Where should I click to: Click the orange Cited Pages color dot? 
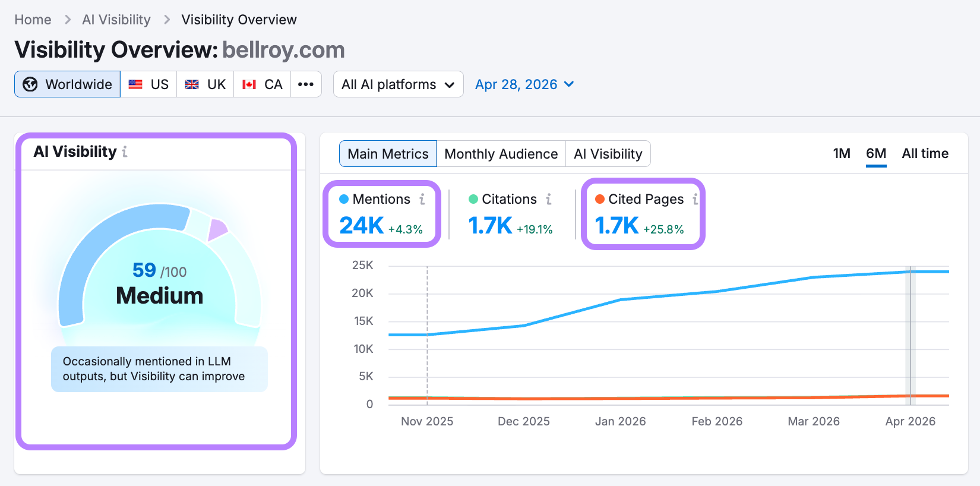(600, 199)
